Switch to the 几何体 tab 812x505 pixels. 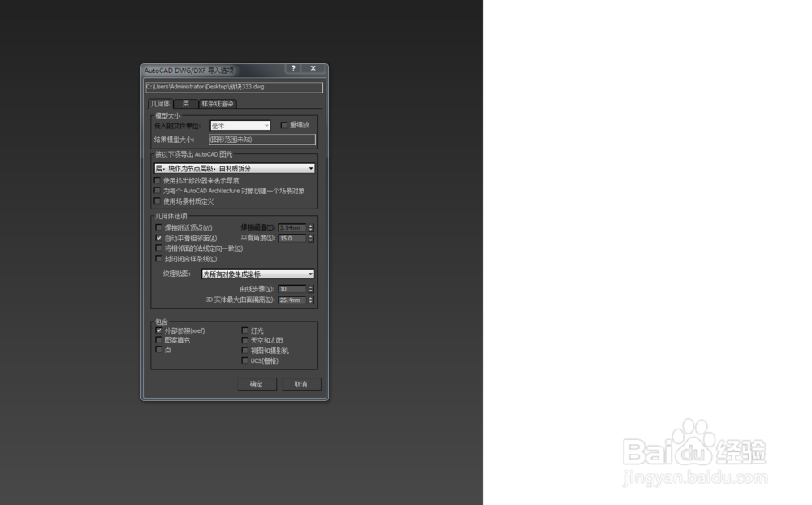tap(160, 104)
